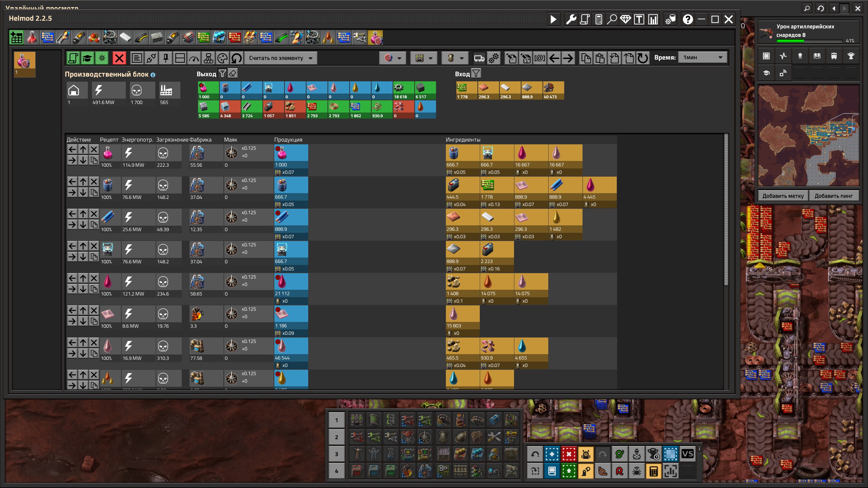Click the help question mark icon
The image size is (868, 488).
click(x=687, y=19)
